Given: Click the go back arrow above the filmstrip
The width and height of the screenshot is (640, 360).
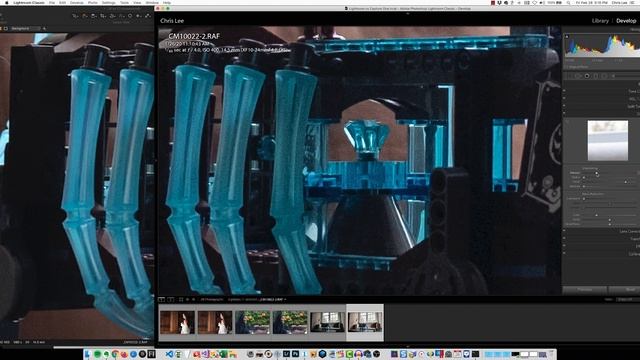Looking at the screenshot, I should pos(187,300).
